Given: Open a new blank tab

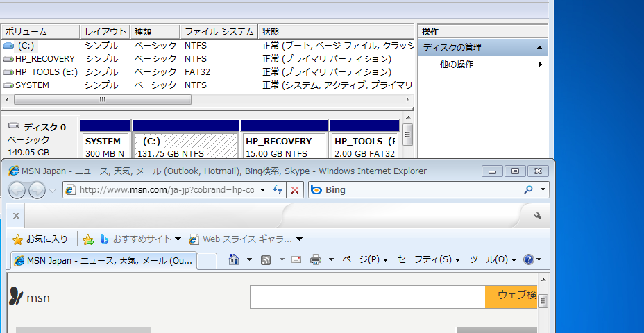Looking at the screenshot, I should (x=207, y=261).
